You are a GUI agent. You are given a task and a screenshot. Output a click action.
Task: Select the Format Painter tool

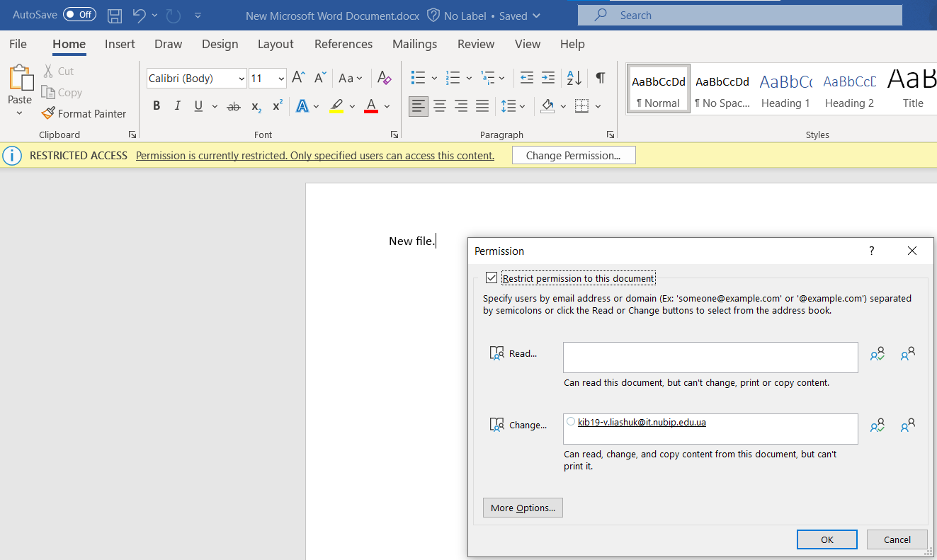click(x=84, y=113)
